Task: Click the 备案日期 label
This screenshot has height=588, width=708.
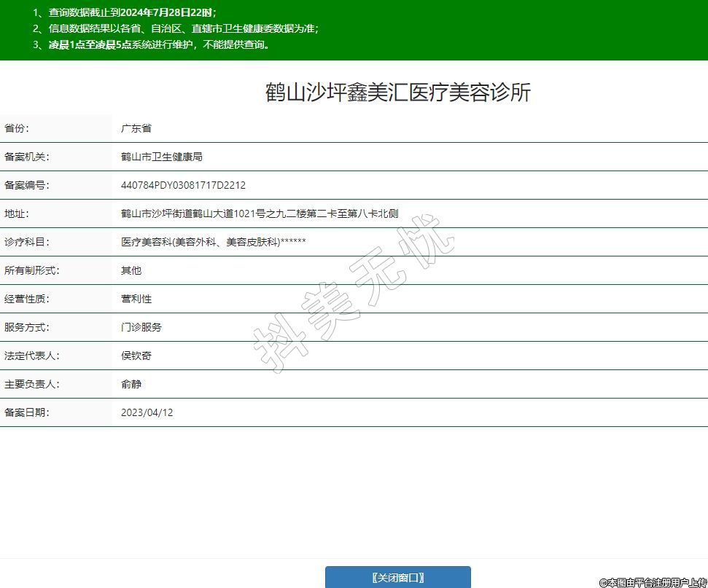Action: (27, 412)
